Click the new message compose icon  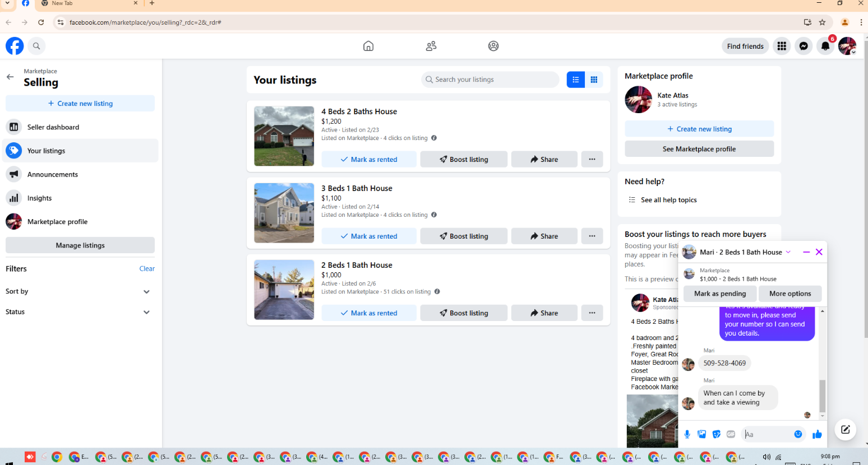[846, 430]
